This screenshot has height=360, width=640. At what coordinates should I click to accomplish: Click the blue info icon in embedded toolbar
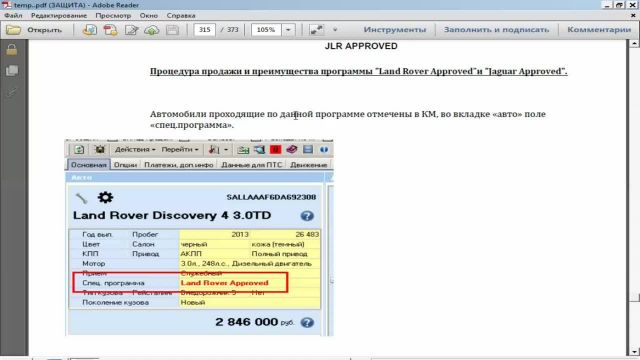tap(324, 150)
